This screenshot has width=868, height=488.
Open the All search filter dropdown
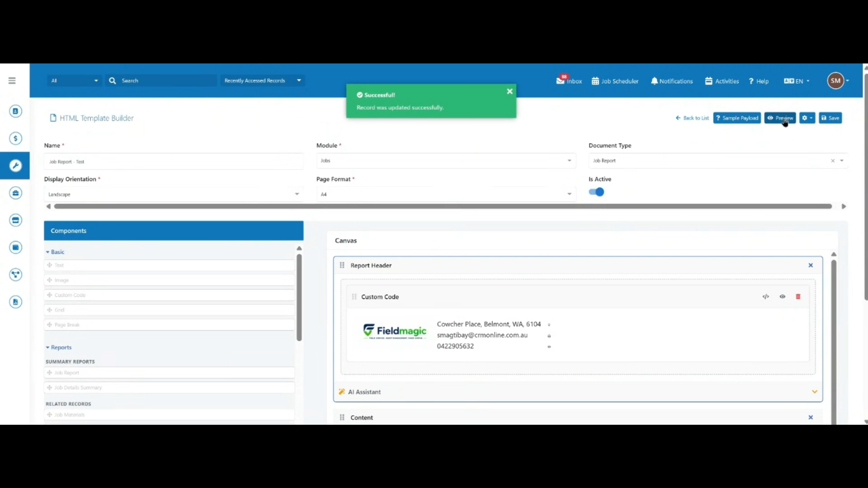click(x=75, y=80)
